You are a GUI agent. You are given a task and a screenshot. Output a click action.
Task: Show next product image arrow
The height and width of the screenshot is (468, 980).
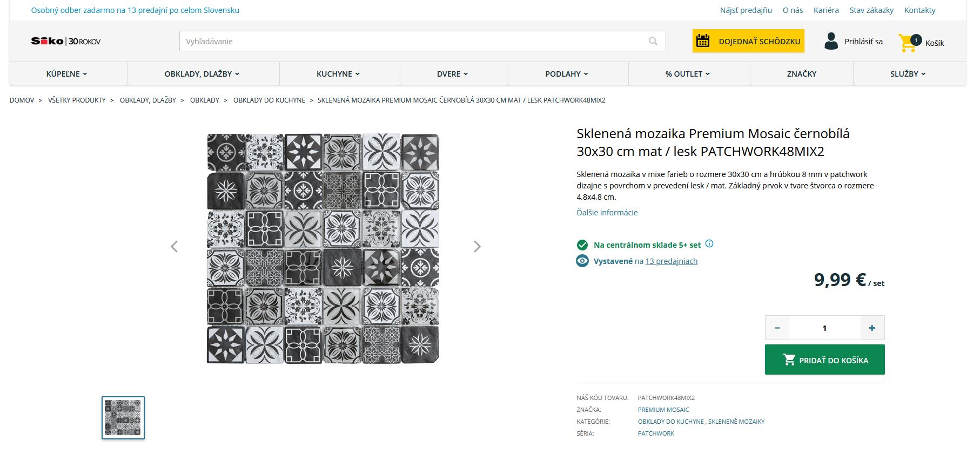(476, 247)
